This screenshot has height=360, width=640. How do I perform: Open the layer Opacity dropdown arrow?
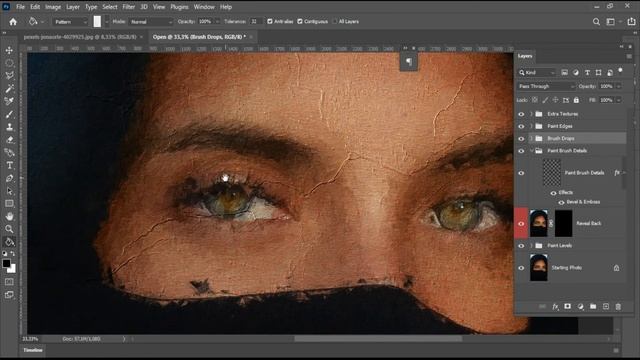pyautogui.click(x=619, y=87)
